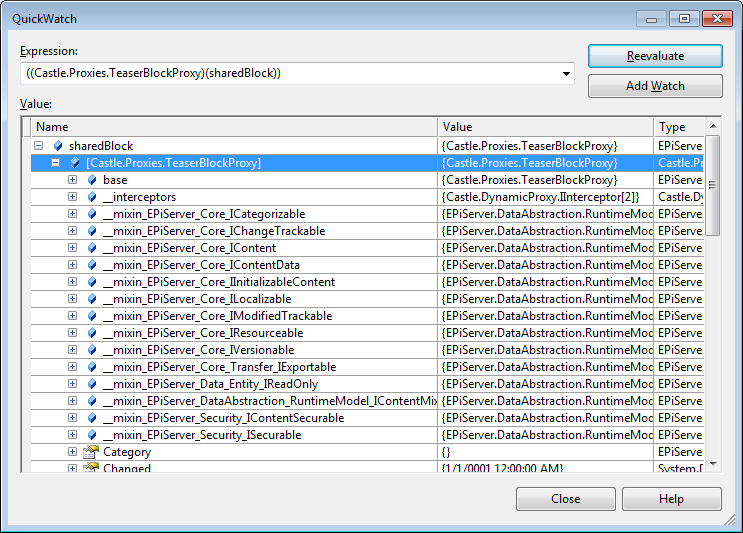Click the property icon beside Category

[x=91, y=452]
